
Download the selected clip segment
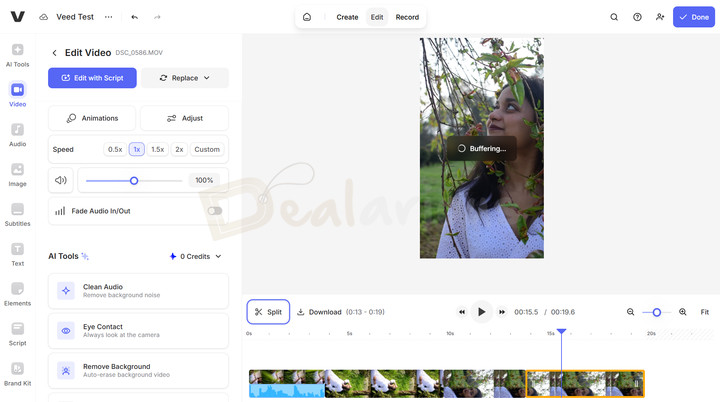(x=340, y=312)
